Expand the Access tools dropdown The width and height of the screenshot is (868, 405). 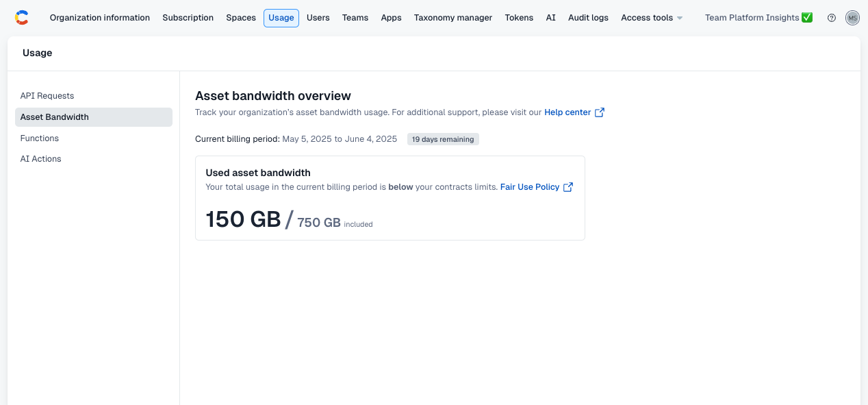(652, 18)
